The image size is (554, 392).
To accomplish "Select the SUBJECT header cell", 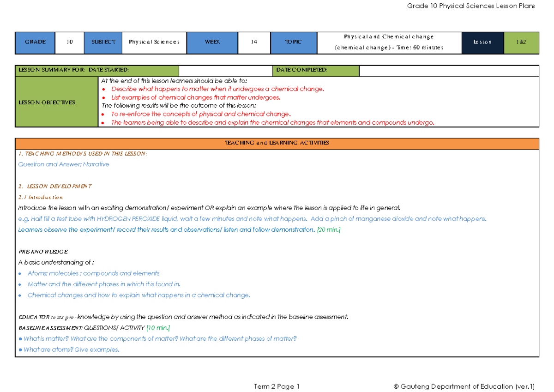I will click(x=103, y=42).
